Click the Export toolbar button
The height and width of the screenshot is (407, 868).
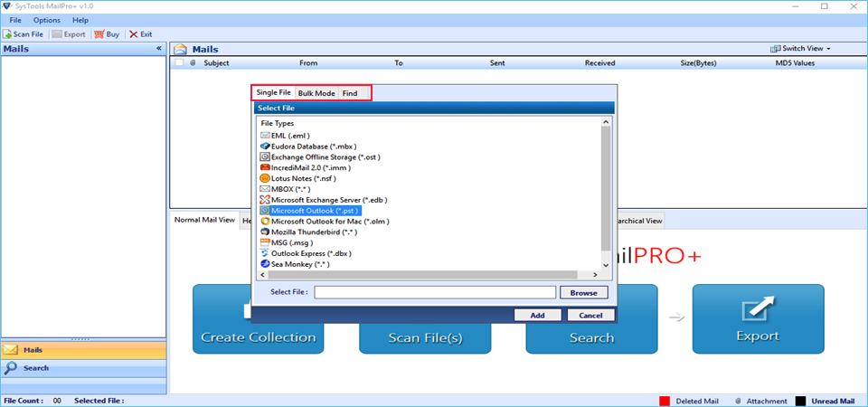coord(69,34)
